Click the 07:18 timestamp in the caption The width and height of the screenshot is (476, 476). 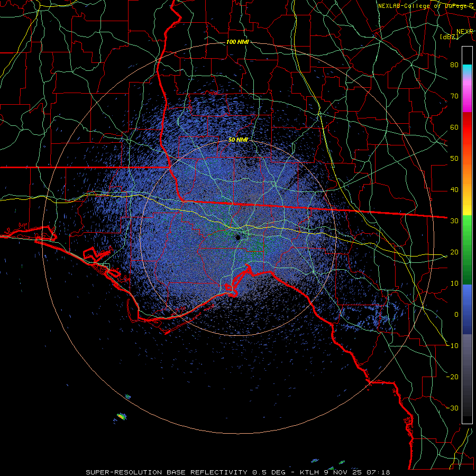378,472
